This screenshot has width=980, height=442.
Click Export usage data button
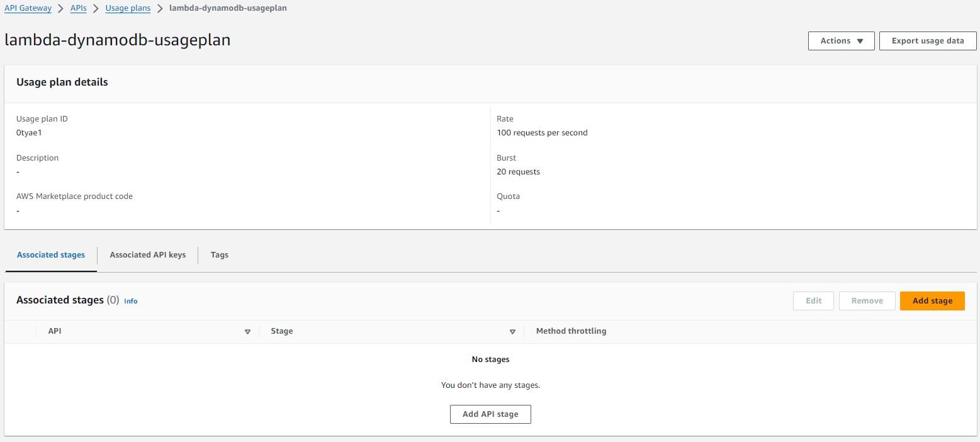pos(928,41)
